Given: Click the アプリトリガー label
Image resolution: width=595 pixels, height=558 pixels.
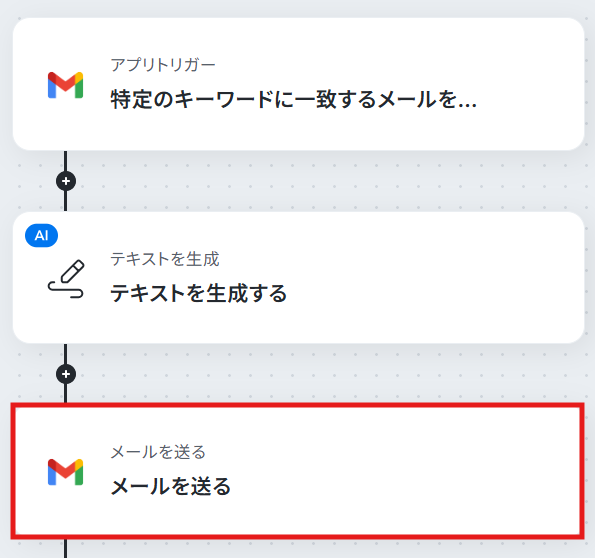Looking at the screenshot, I should tap(163, 65).
